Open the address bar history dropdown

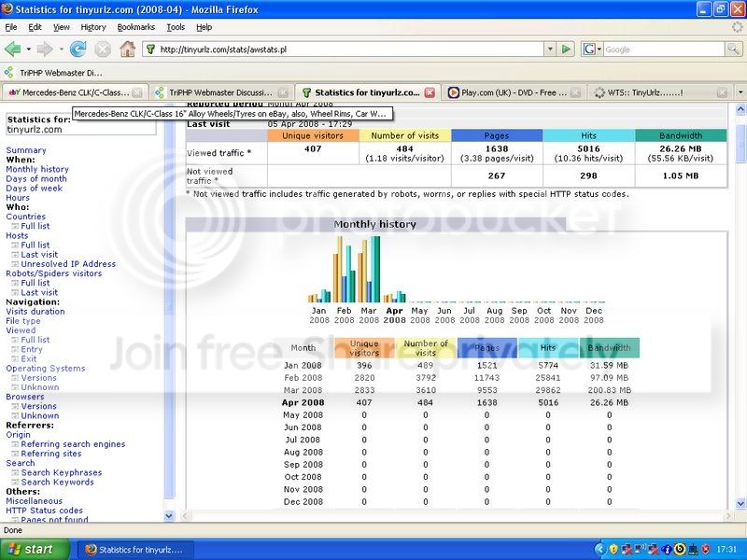point(550,49)
